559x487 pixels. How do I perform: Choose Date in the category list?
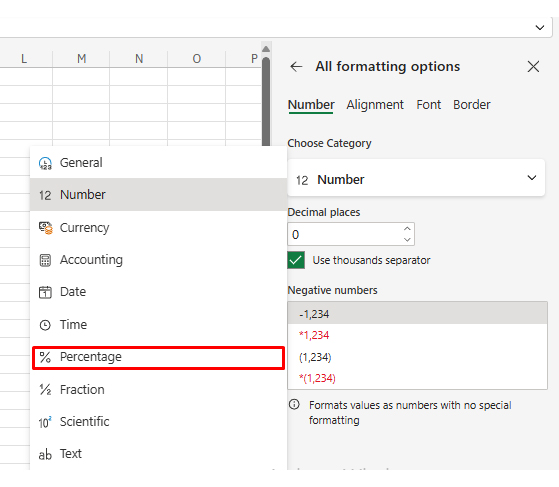click(x=159, y=292)
